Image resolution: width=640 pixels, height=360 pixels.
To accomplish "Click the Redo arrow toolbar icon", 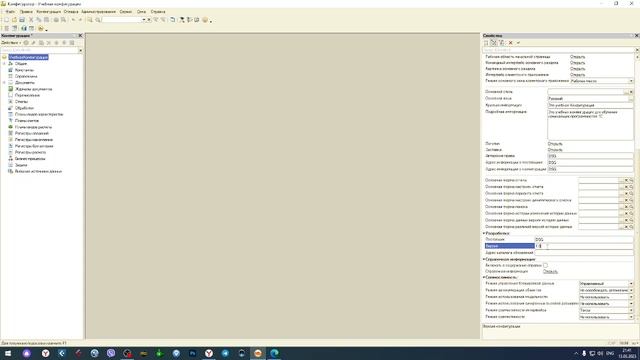I will pyautogui.click(x=80, y=20).
